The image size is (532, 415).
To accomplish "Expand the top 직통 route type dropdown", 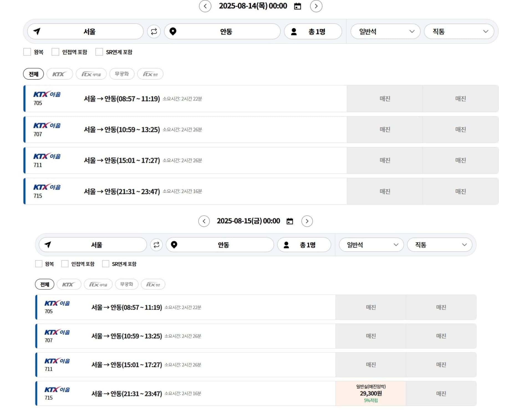I will 459,31.
